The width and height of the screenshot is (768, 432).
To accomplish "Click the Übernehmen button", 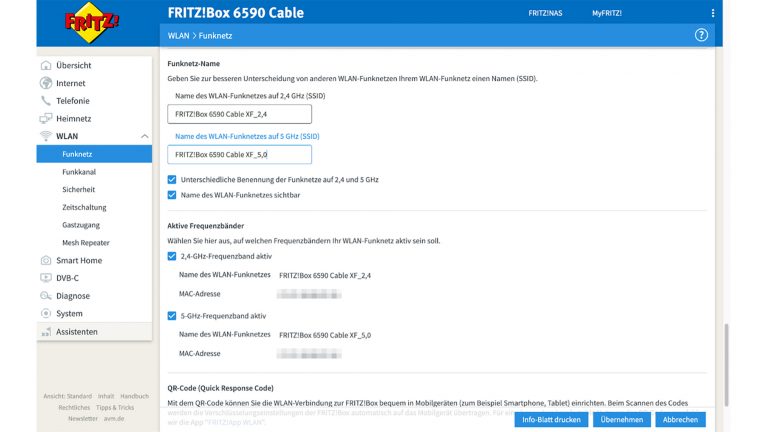I will 622,419.
